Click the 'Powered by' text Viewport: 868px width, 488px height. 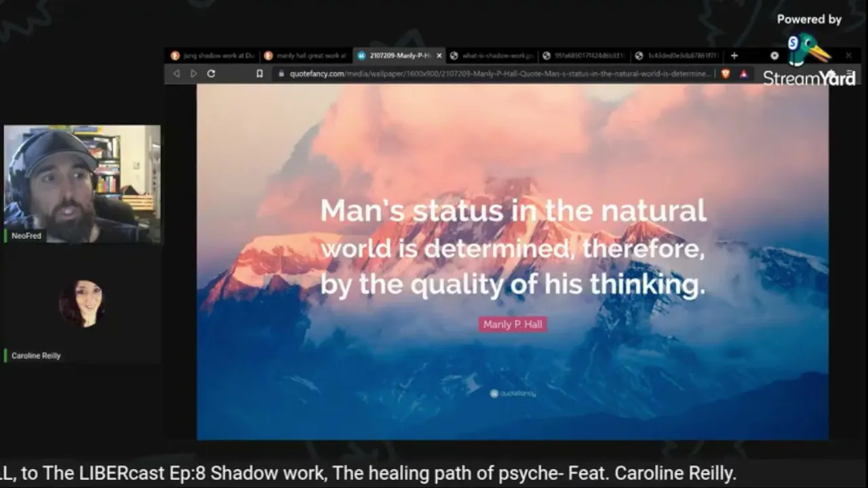coord(809,20)
